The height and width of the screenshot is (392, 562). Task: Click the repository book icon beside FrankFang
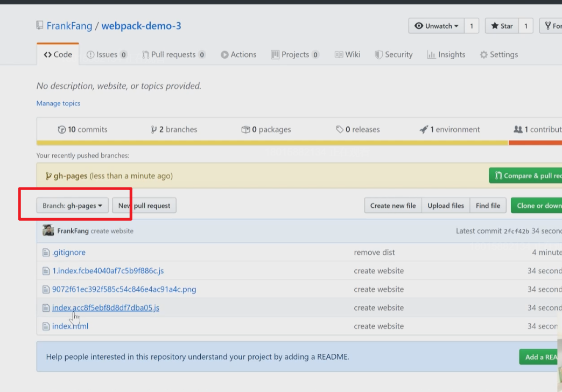(x=40, y=25)
